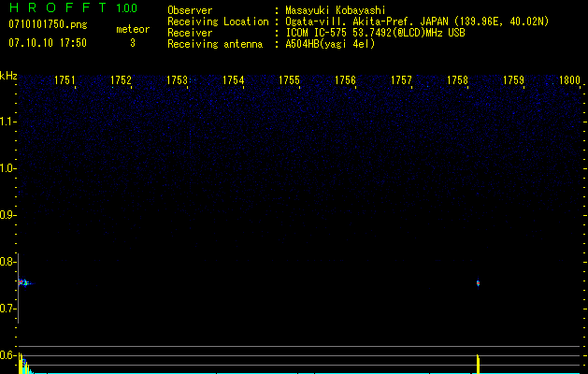Click the 1754 time marker
Viewport: 588px width, 374px height.
click(234, 80)
